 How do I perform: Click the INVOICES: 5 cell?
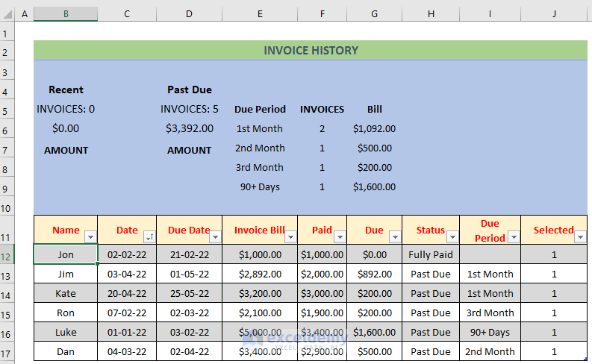[189, 110]
